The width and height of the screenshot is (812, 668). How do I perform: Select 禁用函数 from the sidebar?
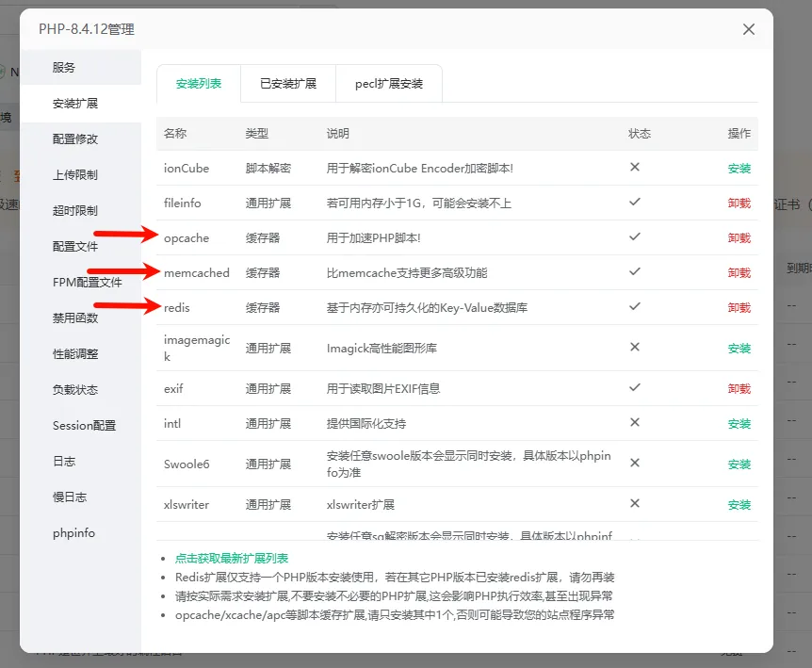pyautogui.click(x=75, y=318)
